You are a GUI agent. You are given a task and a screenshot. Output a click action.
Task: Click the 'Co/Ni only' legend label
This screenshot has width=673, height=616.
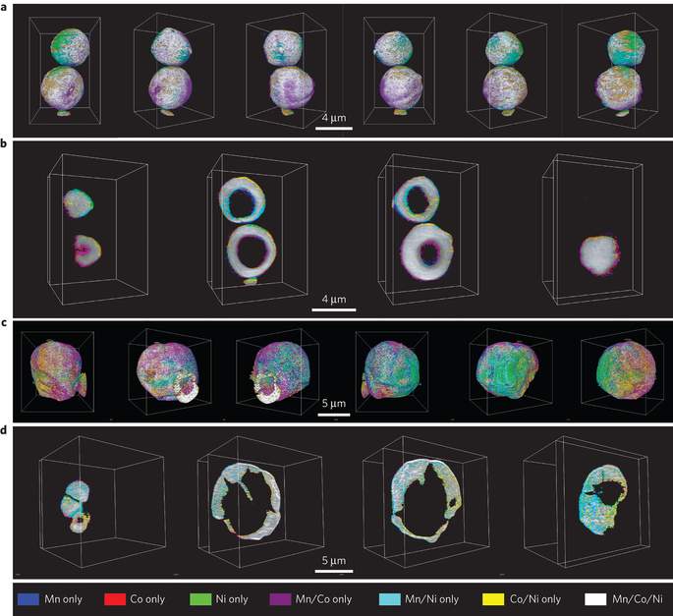(535, 599)
